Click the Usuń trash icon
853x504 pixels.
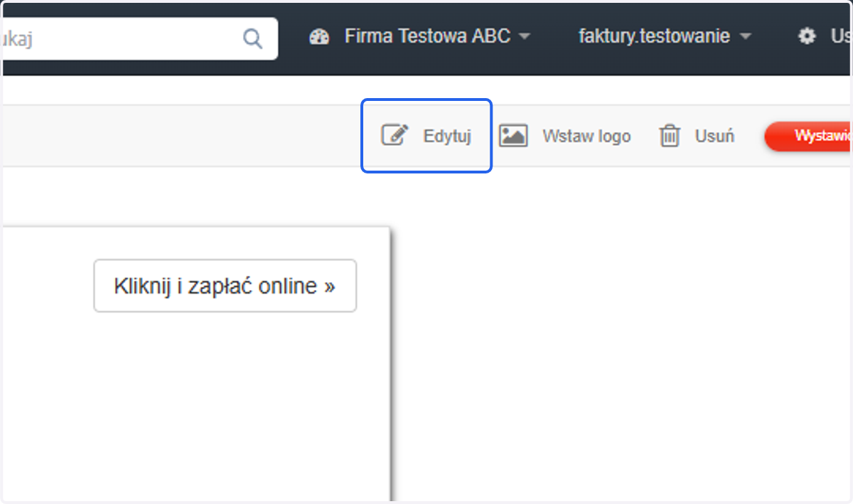pyautogui.click(x=670, y=135)
